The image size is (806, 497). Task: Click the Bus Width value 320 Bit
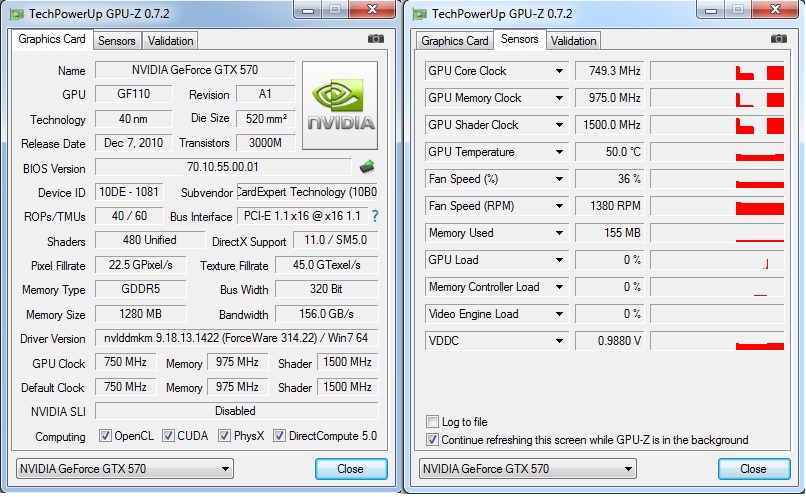(327, 289)
